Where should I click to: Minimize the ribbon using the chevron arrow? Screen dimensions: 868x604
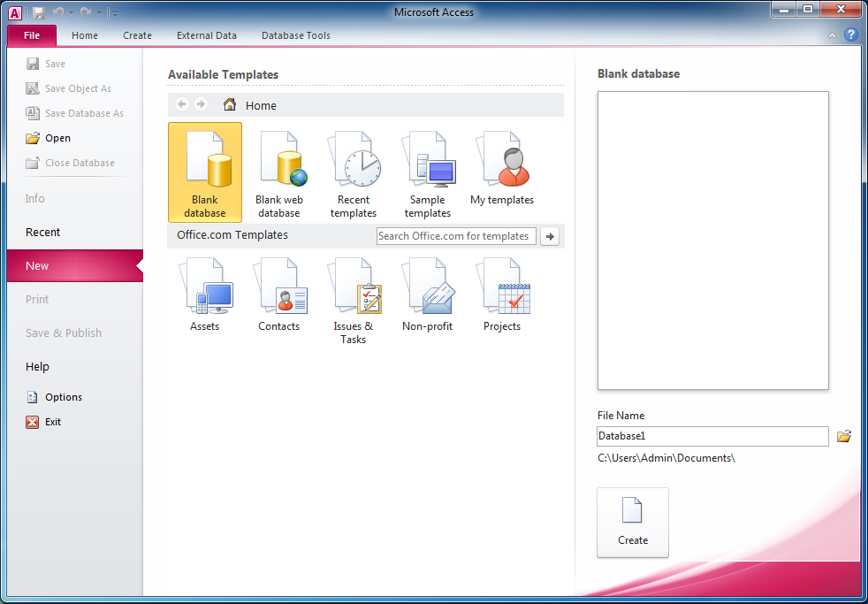coord(832,35)
